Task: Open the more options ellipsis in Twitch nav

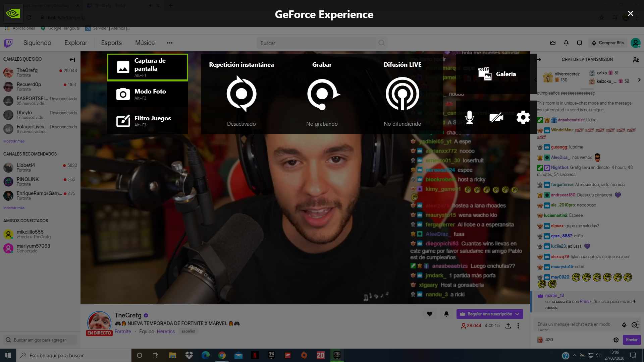Action: point(170,43)
